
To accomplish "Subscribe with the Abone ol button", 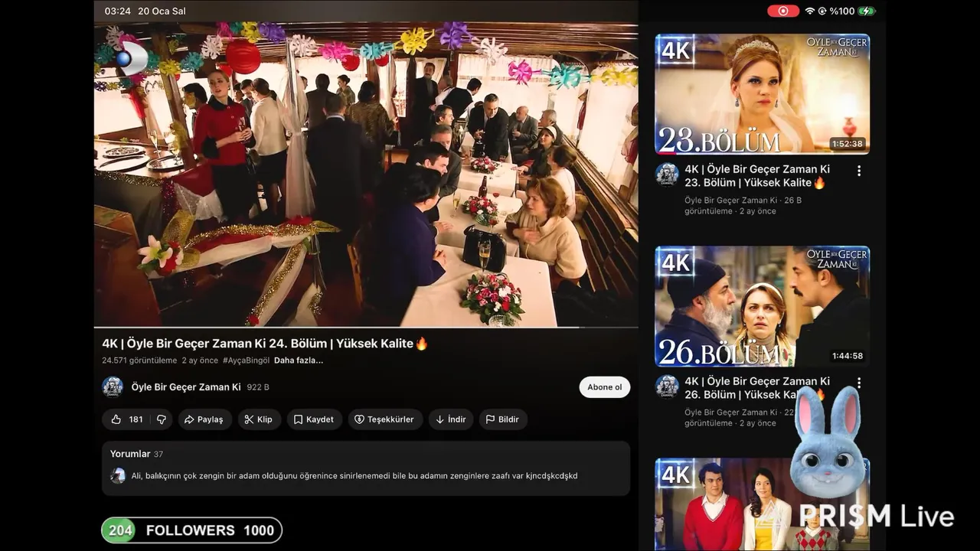I will click(x=604, y=387).
